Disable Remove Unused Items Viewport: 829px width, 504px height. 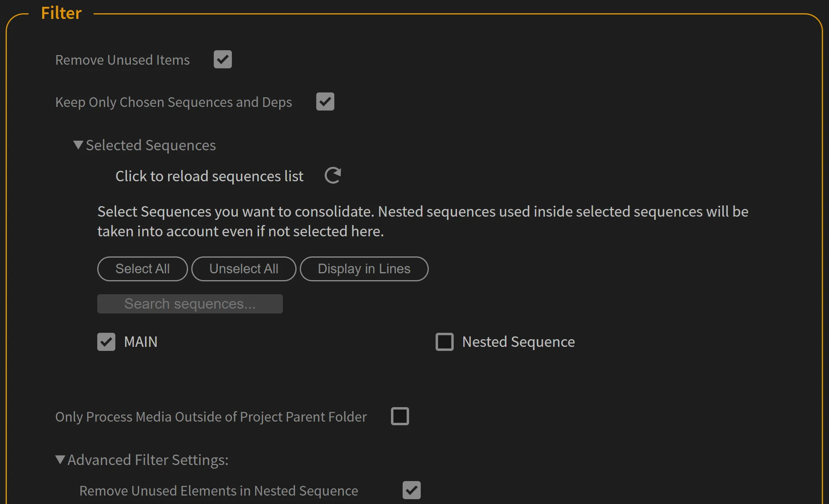pos(223,59)
